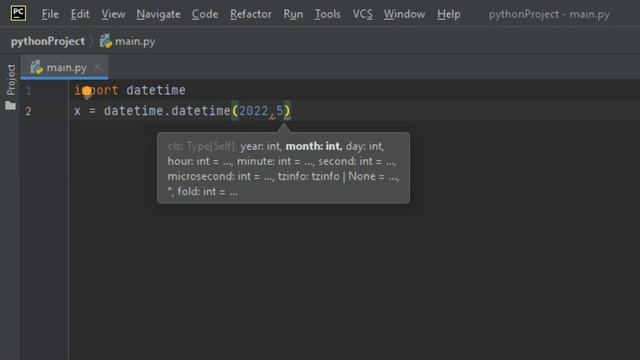Viewport: 640px width, 360px height.
Task: Open the Tools menu
Action: coord(327,14)
